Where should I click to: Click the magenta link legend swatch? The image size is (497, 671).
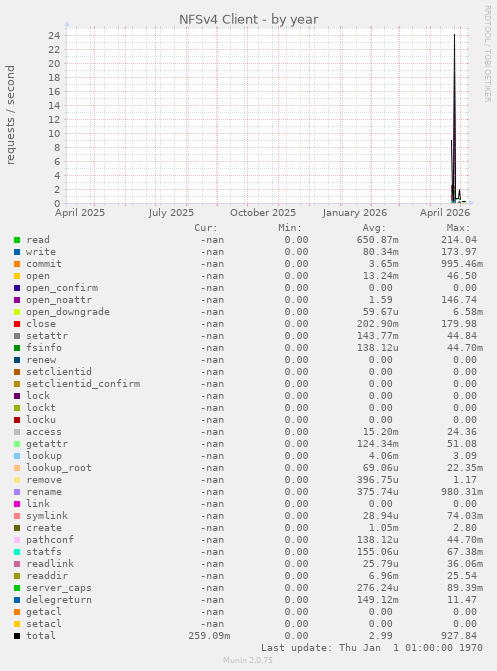[x=17, y=504]
